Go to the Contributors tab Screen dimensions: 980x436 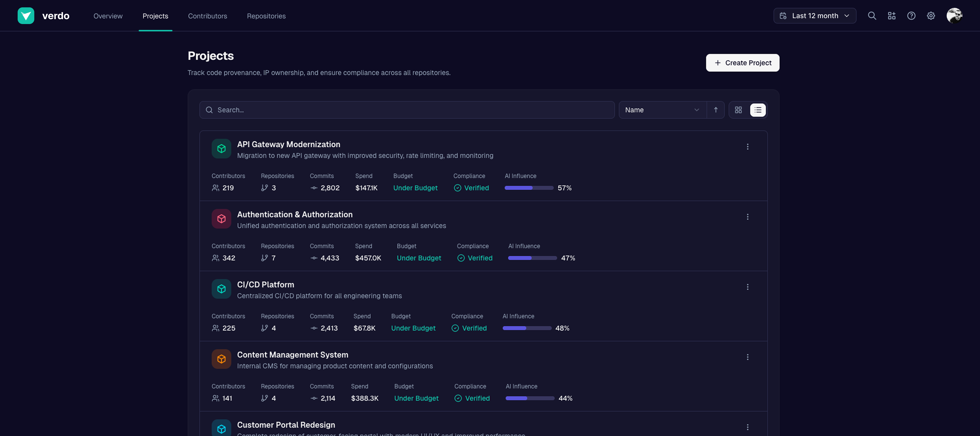click(x=207, y=16)
